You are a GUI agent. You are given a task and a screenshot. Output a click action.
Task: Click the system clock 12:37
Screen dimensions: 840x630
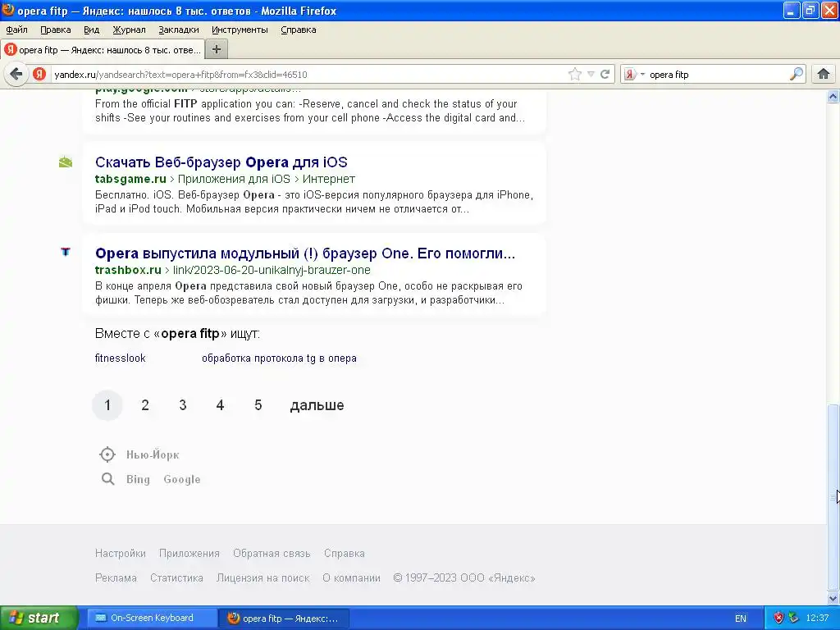click(x=817, y=618)
